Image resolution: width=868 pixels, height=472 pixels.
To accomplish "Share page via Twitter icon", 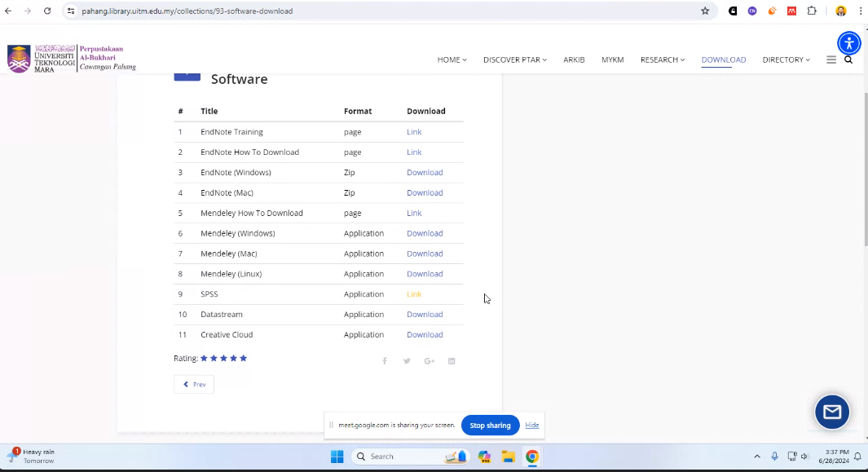I will (407, 361).
